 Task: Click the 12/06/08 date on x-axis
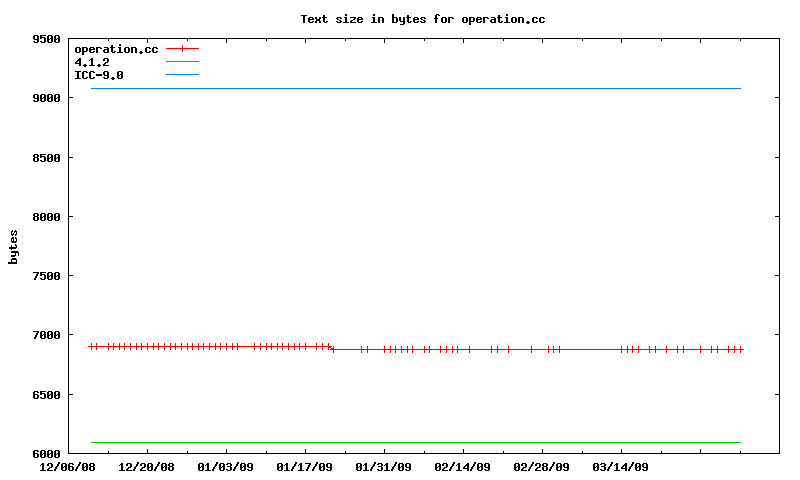tap(68, 466)
